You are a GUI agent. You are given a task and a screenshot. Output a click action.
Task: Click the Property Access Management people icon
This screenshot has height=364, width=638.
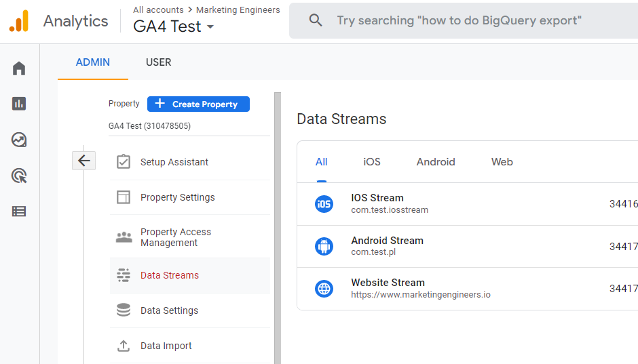click(124, 237)
